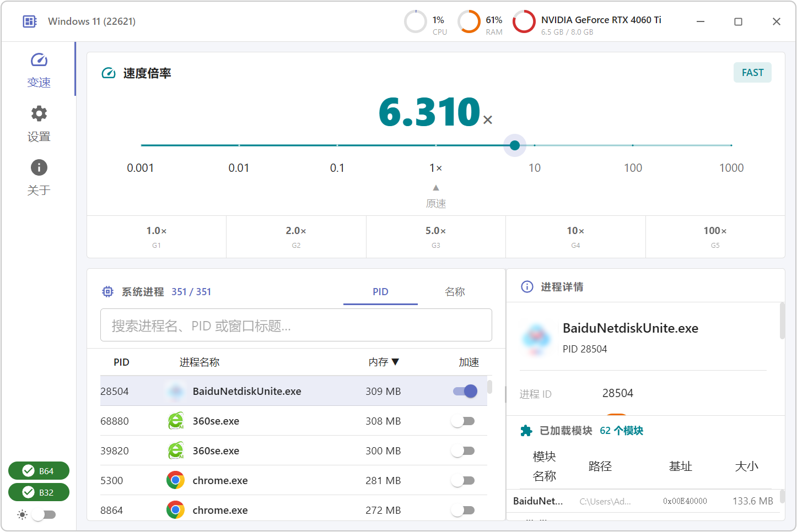
Task: Select the 5.0× G3 speed preset
Action: click(x=436, y=237)
